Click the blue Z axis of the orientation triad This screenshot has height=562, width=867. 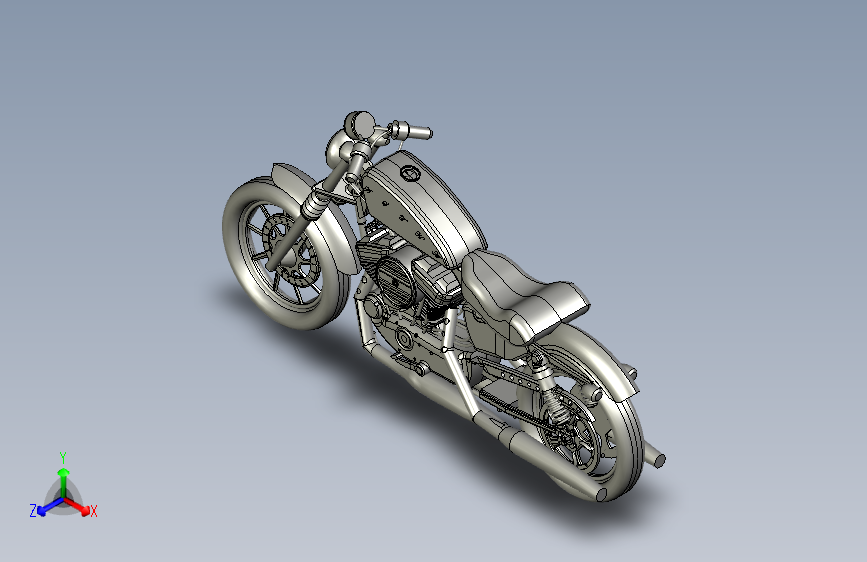click(50, 506)
